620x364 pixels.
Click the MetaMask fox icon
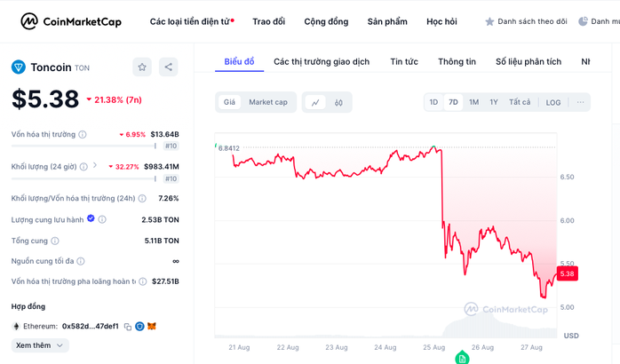152,326
